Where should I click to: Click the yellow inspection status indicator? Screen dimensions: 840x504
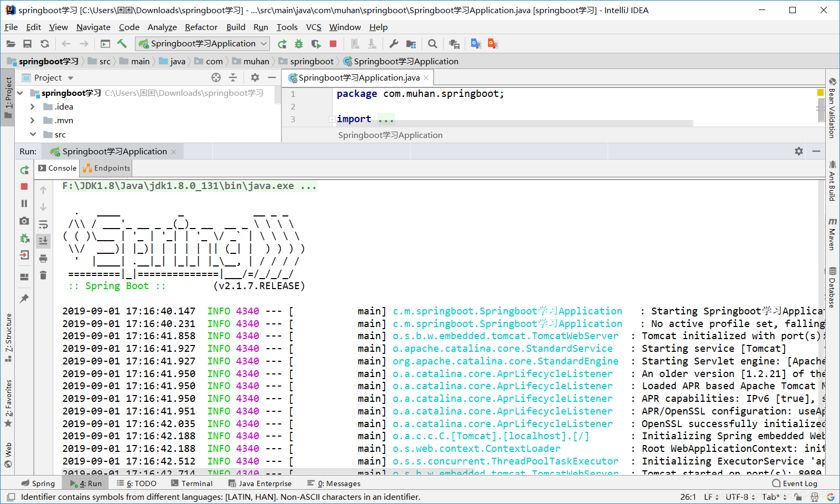click(x=821, y=93)
